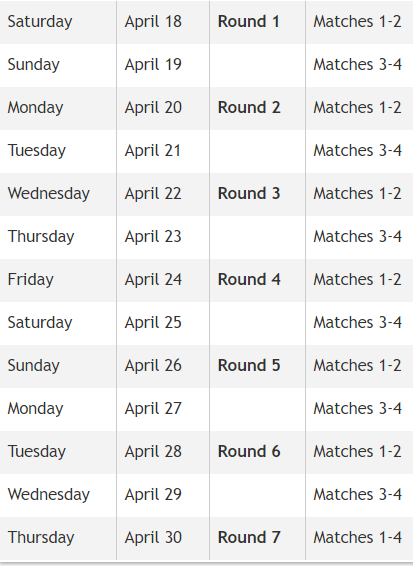
Task: Click the Round 1 label
Action: click(248, 21)
